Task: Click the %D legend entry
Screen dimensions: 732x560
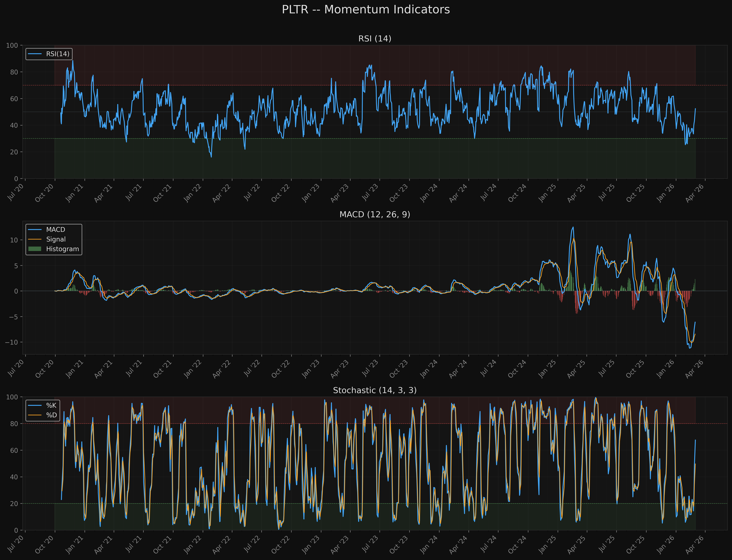Action: point(51,415)
